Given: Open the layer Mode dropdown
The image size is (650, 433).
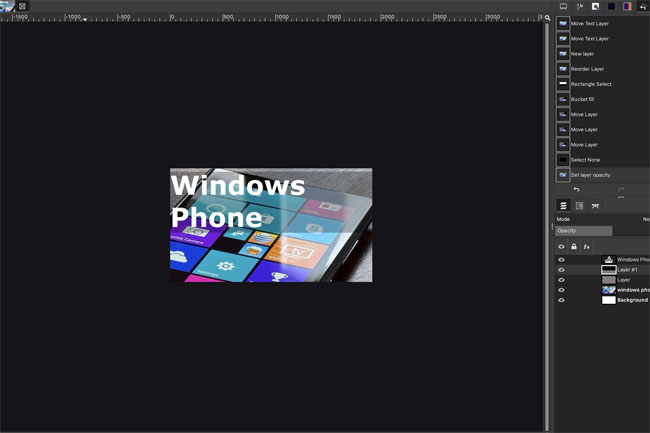Looking at the screenshot, I should click(603, 219).
